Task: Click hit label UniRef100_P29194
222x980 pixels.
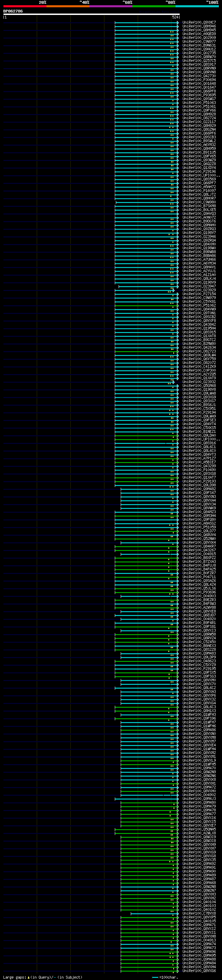Action: click(x=199, y=412)
